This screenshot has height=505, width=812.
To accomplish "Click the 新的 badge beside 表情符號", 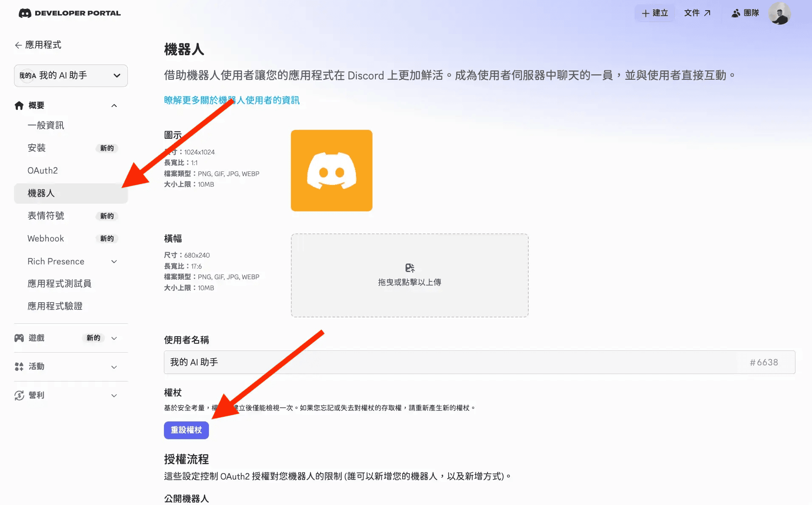I will (107, 216).
